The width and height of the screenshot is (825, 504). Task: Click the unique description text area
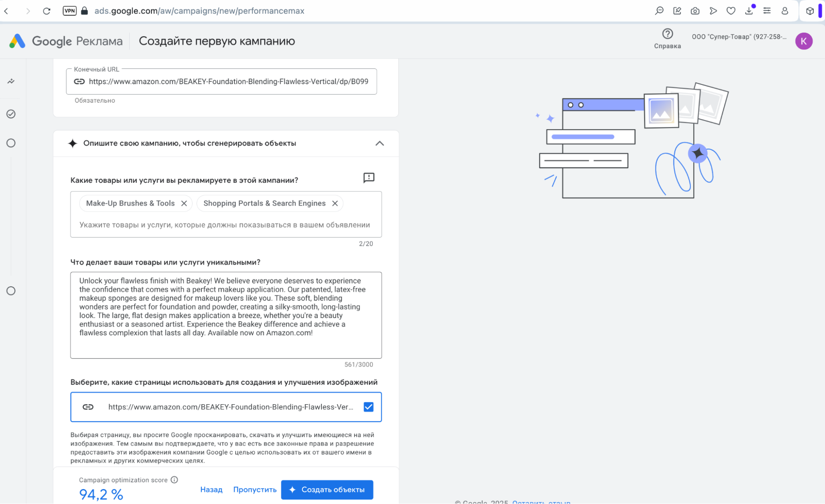[226, 315]
